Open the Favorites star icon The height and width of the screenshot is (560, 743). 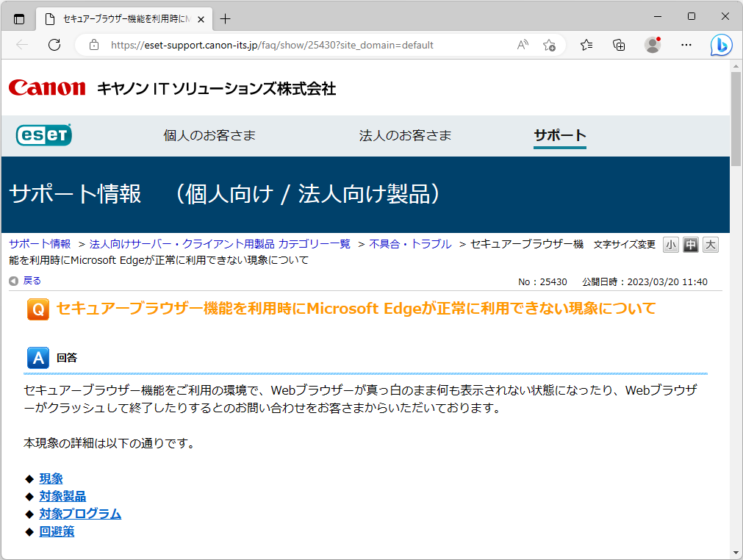pyautogui.click(x=586, y=45)
